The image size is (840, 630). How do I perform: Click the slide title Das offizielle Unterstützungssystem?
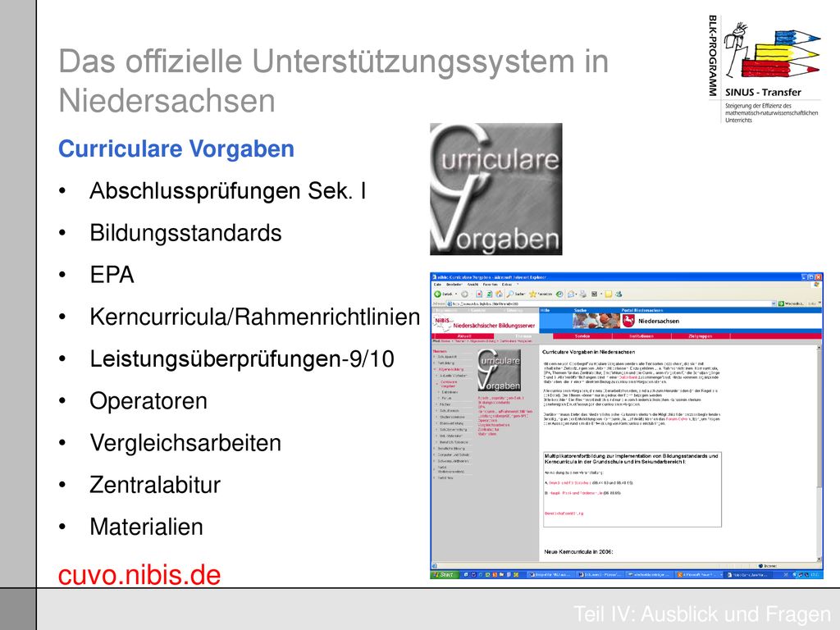click(333, 80)
